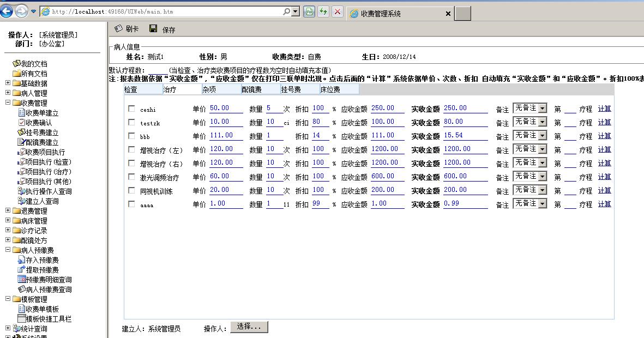644x338 pixels.
Task: Open 备注 dropdown in 激光调频治疗 row
Action: (530, 176)
